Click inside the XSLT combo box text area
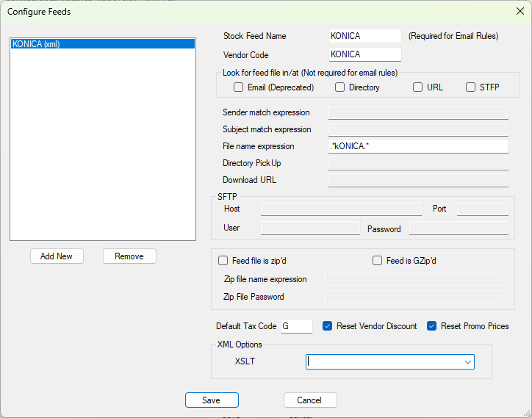532x418 pixels. pyautogui.click(x=384, y=362)
